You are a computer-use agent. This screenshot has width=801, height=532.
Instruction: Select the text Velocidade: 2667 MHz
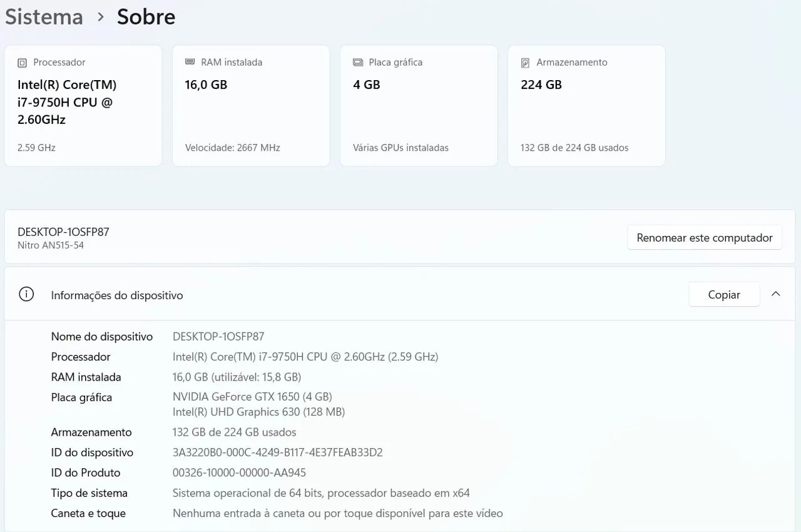[233, 148]
